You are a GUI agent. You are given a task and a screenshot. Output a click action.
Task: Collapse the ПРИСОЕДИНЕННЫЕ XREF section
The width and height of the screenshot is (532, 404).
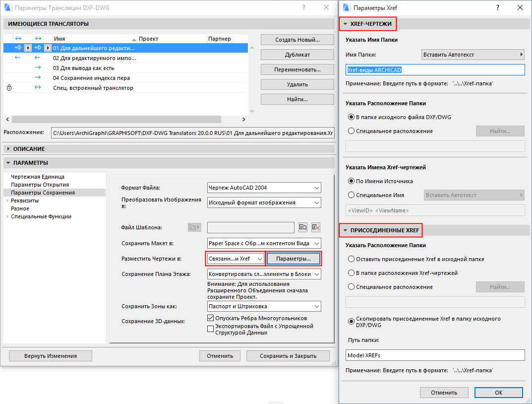click(345, 230)
